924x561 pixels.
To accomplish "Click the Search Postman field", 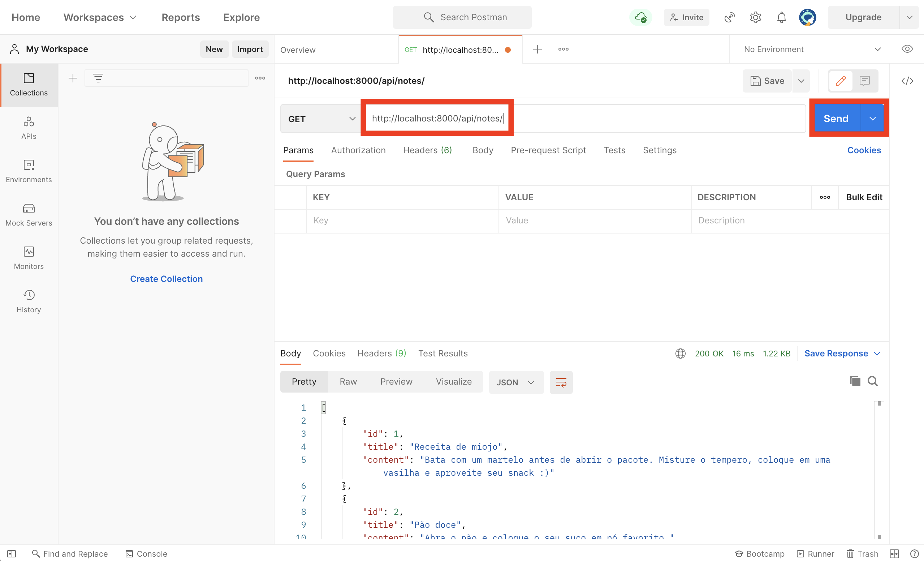I will (x=462, y=17).
